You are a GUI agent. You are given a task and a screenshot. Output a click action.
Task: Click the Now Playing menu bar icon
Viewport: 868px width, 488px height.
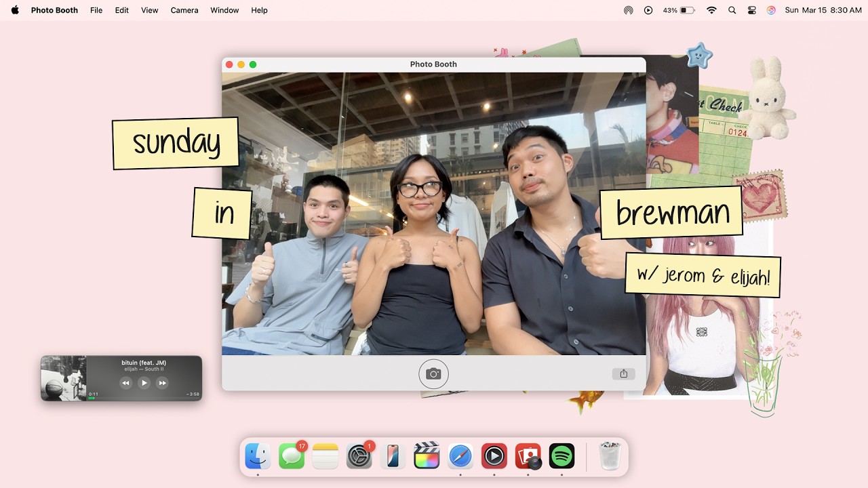[648, 10]
